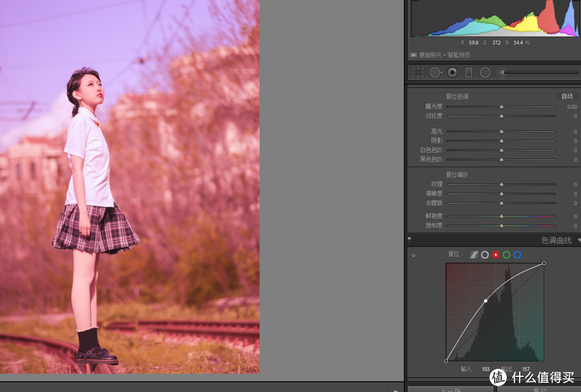Click the G 37.2 histogram readout
Image resolution: width=581 pixels, height=392 pixels.
(492, 42)
